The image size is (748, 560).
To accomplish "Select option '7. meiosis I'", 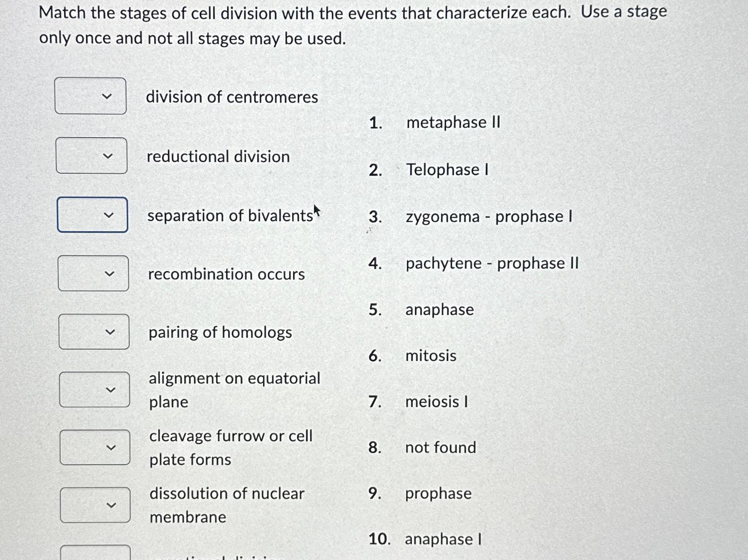I will (x=436, y=402).
